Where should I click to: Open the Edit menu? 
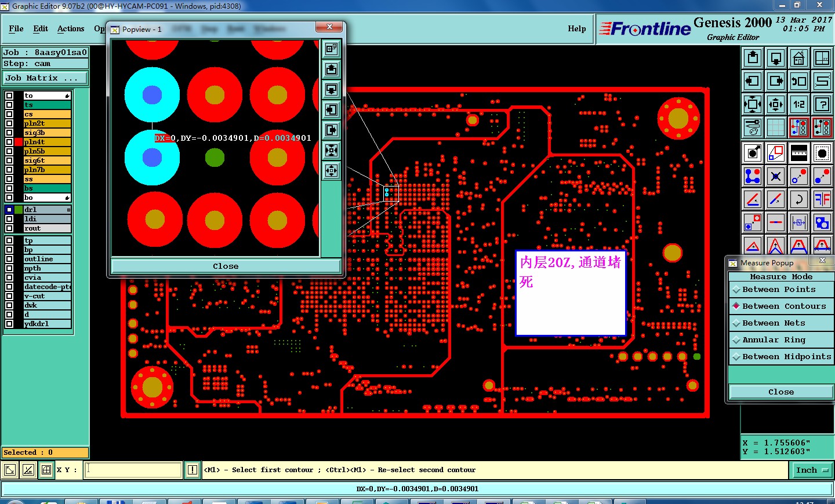click(x=41, y=28)
